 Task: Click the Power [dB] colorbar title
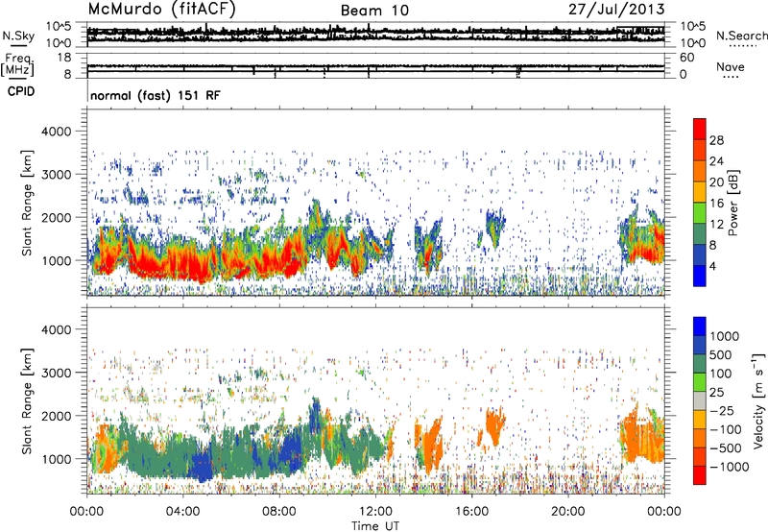click(733, 204)
